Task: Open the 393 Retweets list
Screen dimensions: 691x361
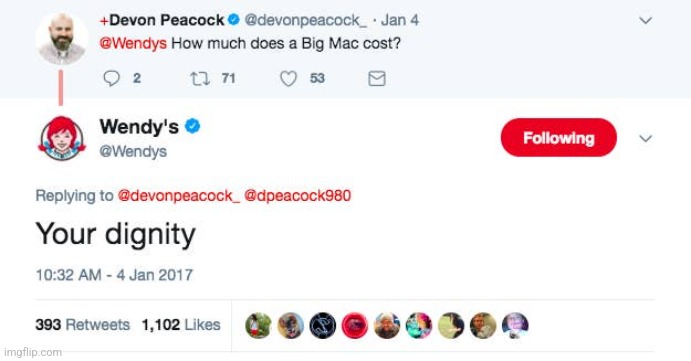Action: 82,325
